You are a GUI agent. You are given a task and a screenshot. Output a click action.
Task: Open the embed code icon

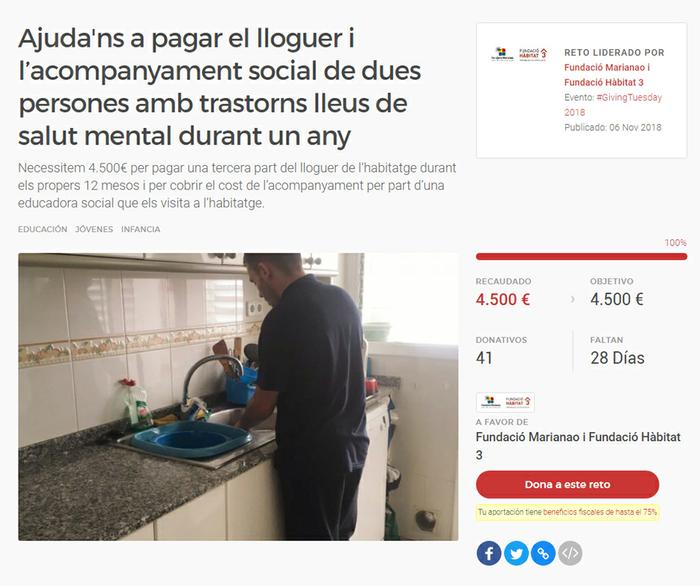click(570, 553)
